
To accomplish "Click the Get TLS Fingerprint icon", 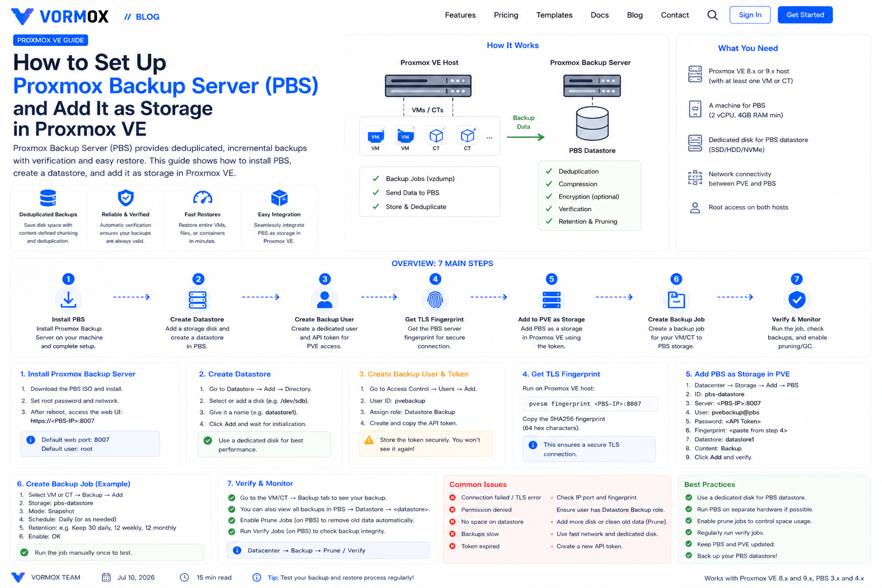I will [x=435, y=299].
